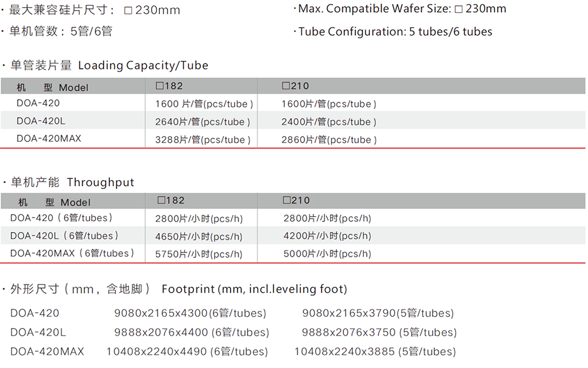Select the 9888x2076x3750 (5管/tubes) dimension
This screenshot has width=588, height=368.
tap(379, 333)
